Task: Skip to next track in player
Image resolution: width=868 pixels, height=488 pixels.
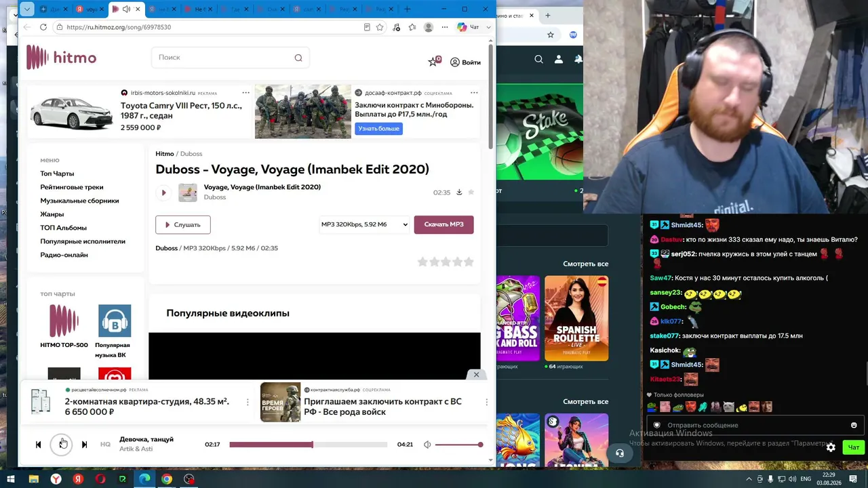Action: coord(84,445)
